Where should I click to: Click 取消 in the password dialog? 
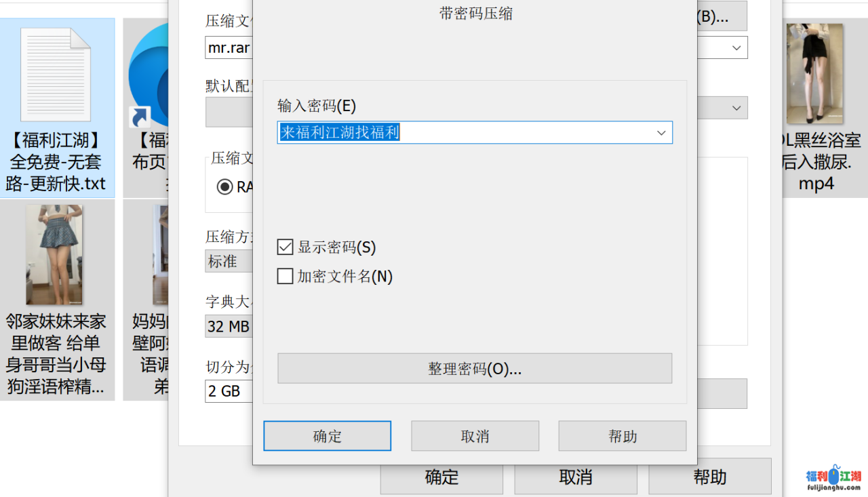click(x=475, y=436)
